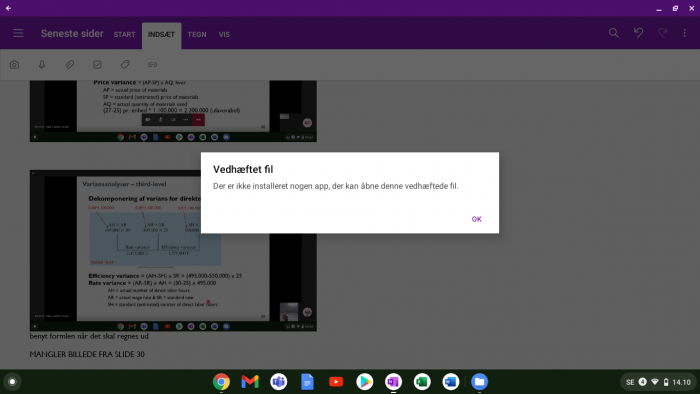Go back with the top-left arrow
700x394 pixels.
click(x=8, y=8)
